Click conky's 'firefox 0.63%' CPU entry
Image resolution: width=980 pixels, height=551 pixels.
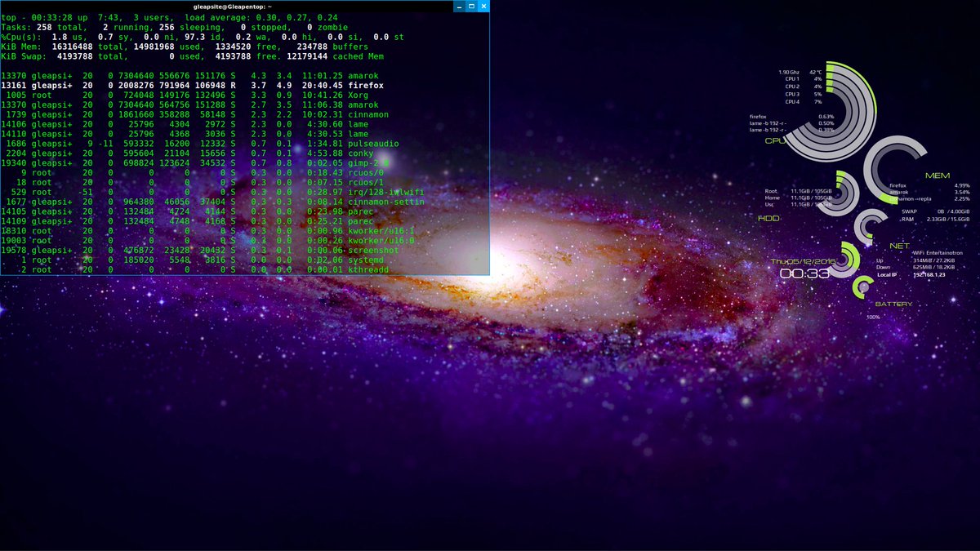point(792,117)
